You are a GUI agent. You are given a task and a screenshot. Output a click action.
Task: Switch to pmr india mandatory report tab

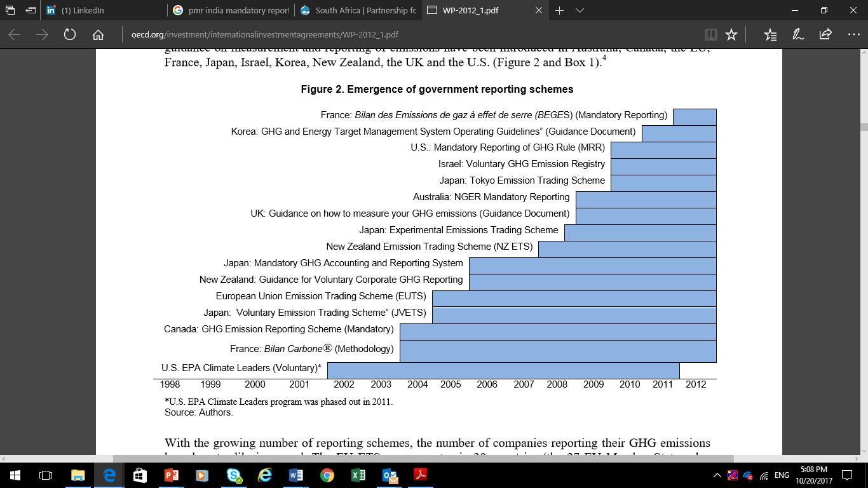(231, 10)
